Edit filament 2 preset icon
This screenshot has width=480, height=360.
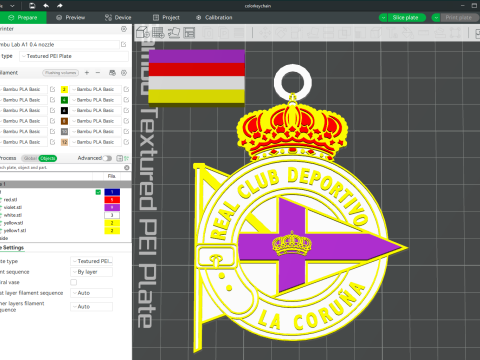126,89
